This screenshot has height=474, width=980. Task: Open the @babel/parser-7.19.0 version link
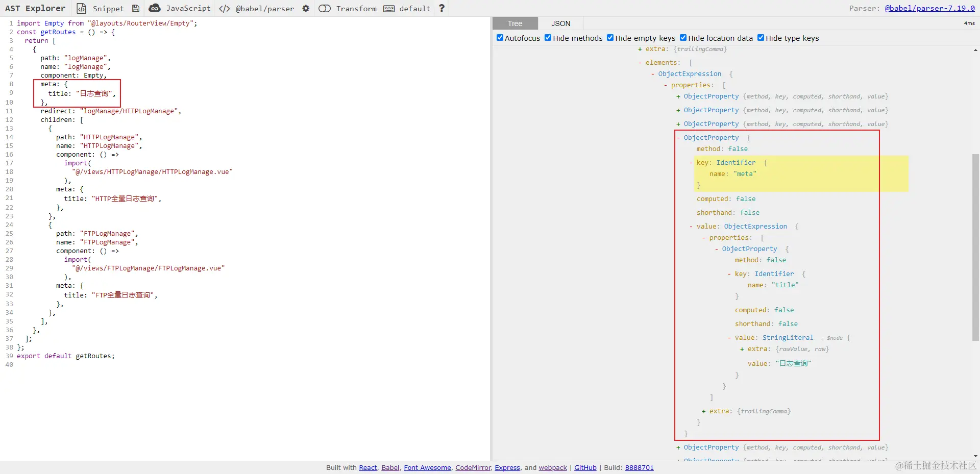(x=929, y=8)
